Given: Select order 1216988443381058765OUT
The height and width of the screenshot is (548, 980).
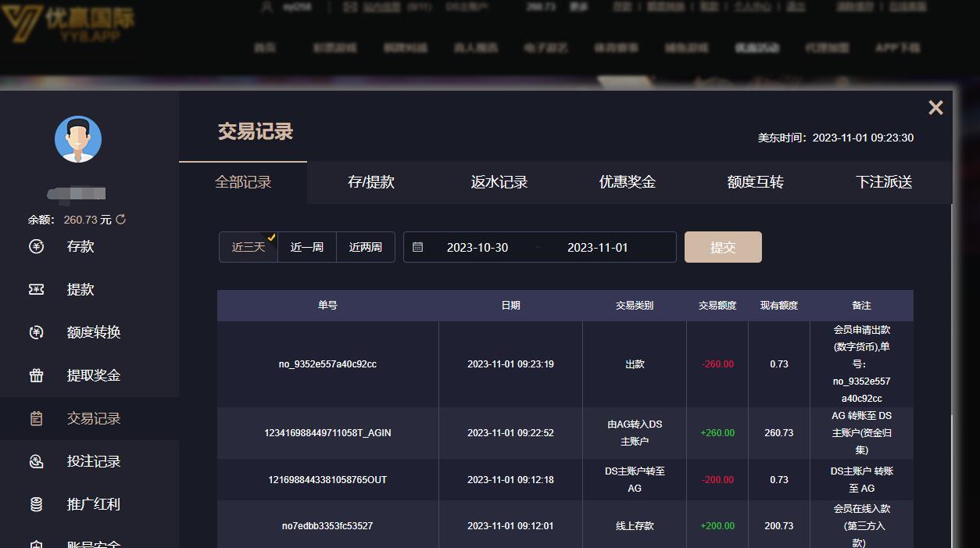Looking at the screenshot, I should 327,480.
